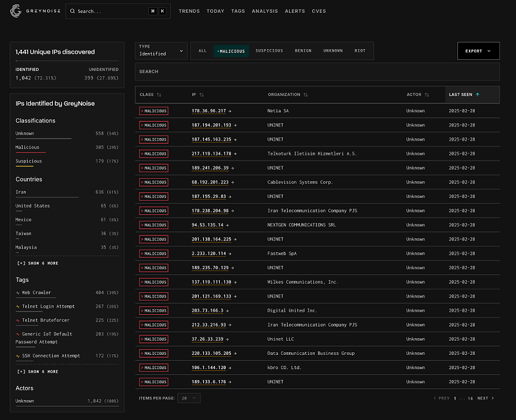Filter by United States country entry
The width and height of the screenshot is (516, 420).
click(67, 206)
